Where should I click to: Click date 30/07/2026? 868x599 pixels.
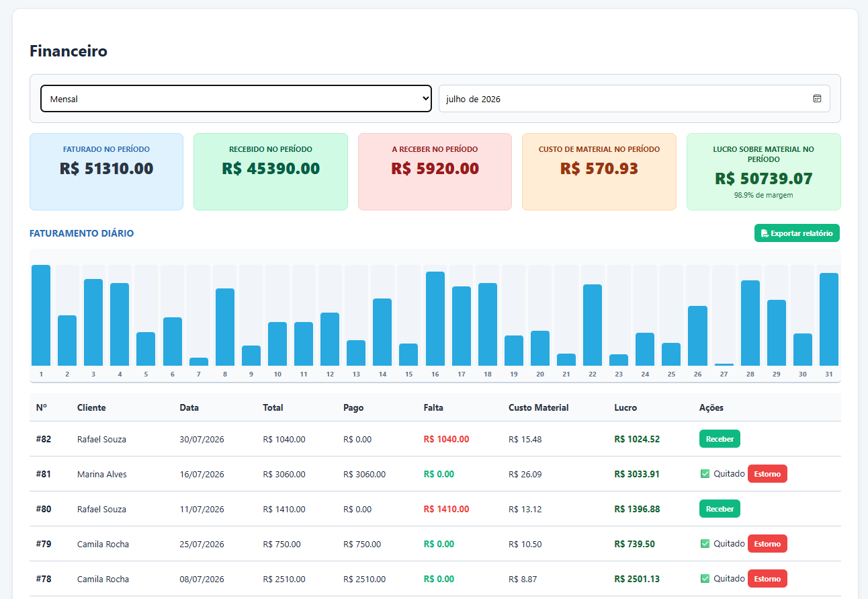pos(202,439)
